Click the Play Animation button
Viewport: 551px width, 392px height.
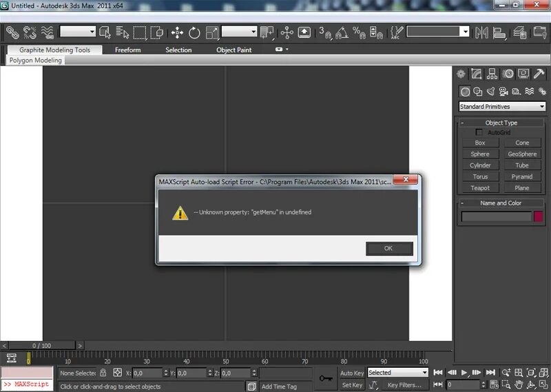464,372
